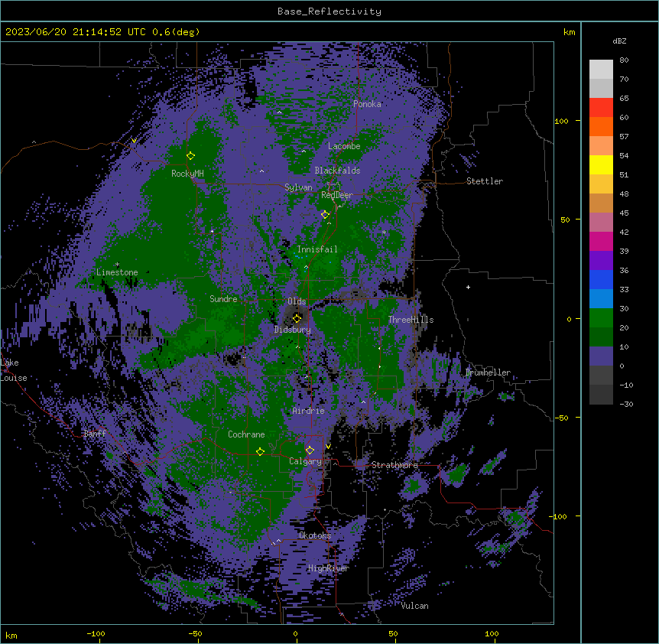
Task: Pick the light grey 70–80 dBZ legend swatch
Action: 601,70
